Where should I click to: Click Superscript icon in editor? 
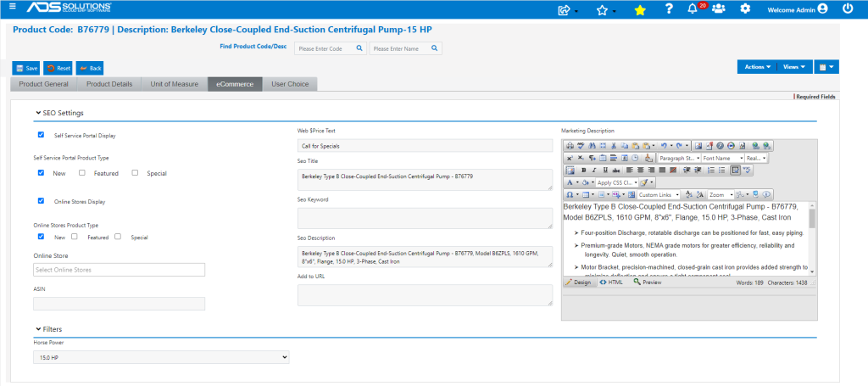point(570,159)
